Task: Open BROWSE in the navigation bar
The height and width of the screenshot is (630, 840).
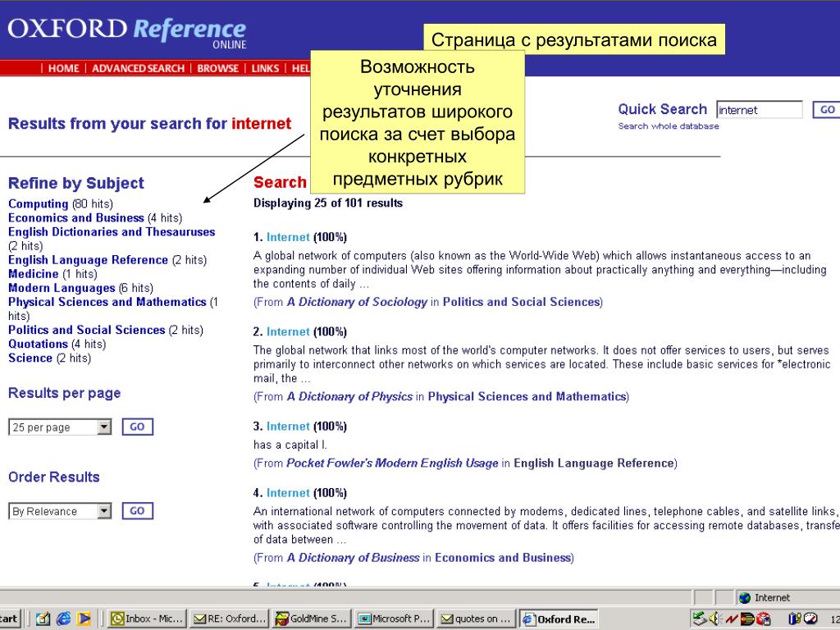Action: click(x=217, y=69)
